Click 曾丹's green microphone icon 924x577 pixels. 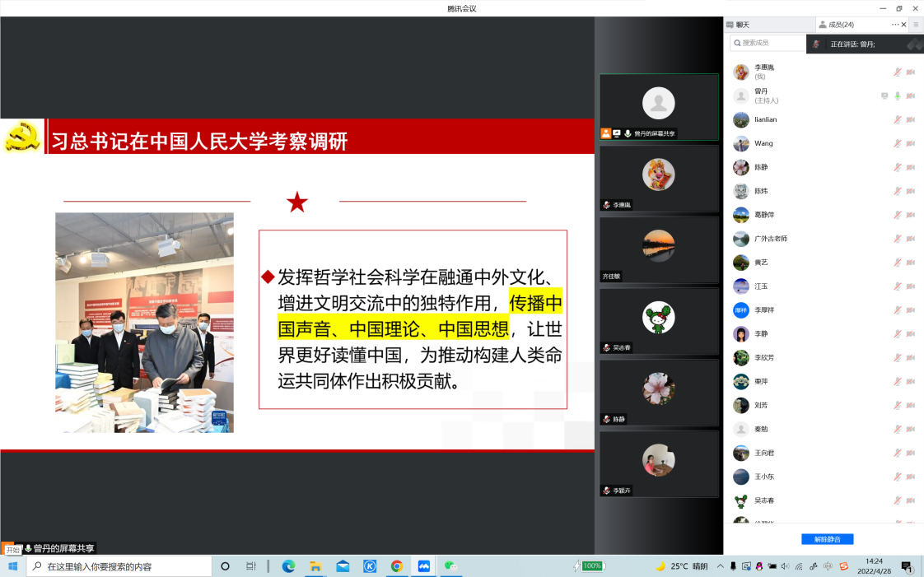coord(898,95)
